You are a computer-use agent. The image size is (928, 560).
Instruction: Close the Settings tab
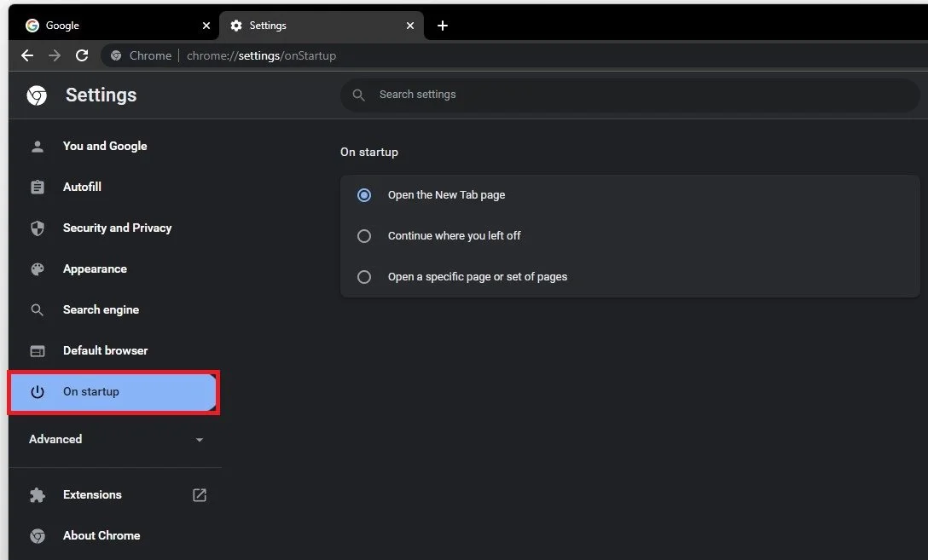coord(410,26)
